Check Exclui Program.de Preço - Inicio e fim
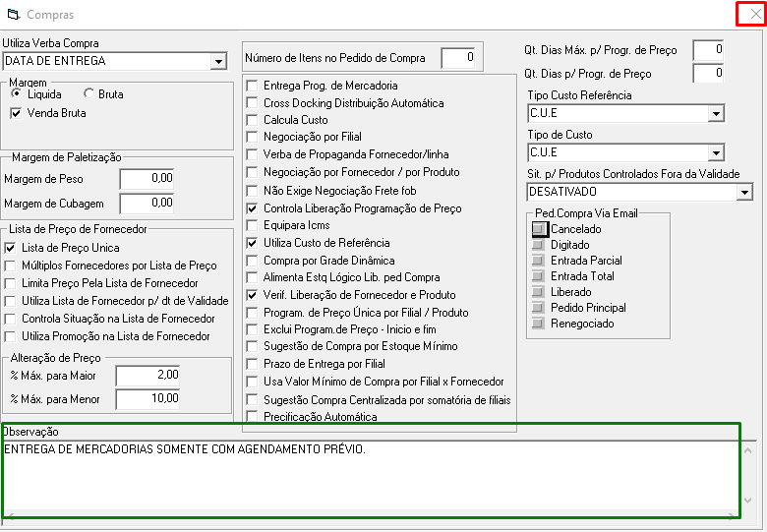 253,329
